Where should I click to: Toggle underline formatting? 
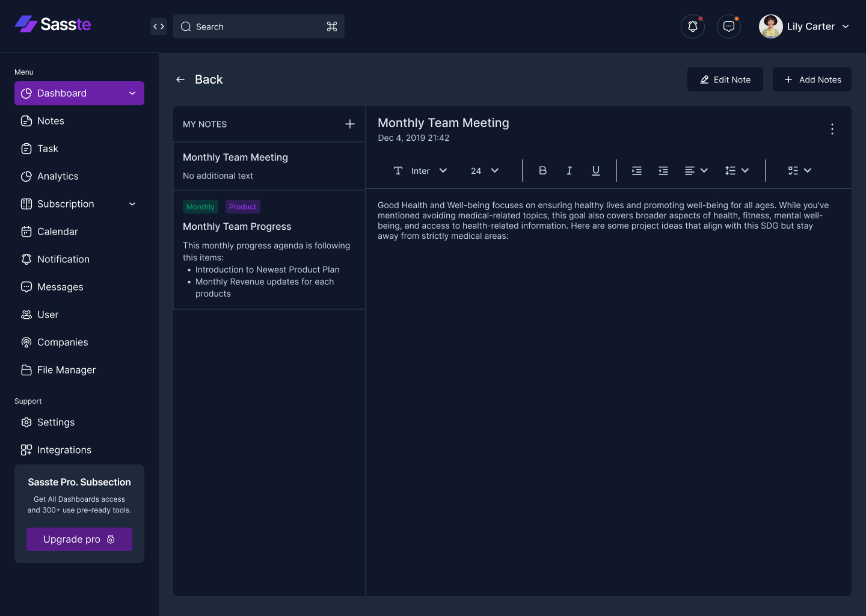point(595,170)
